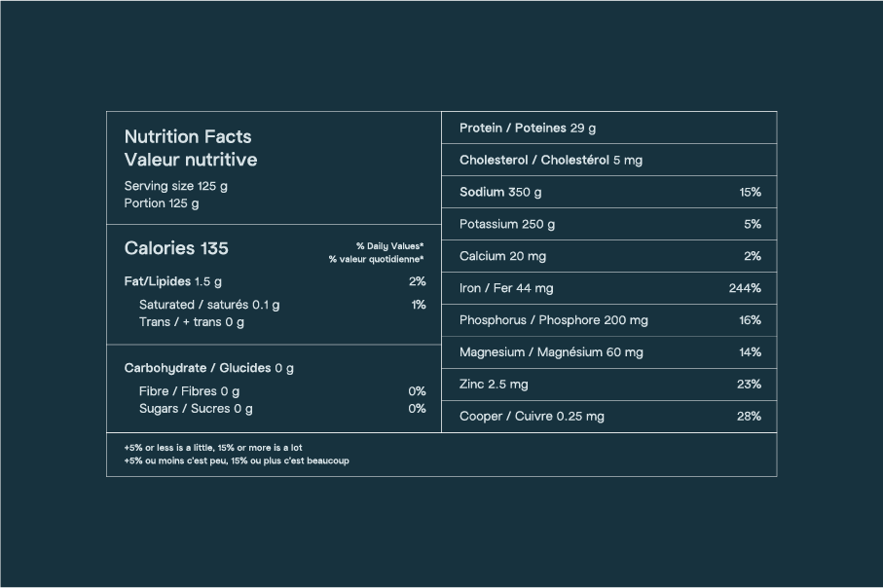Click the Carbohydrate / Glucides 0 g row
The width and height of the screenshot is (883, 588).
click(209, 368)
